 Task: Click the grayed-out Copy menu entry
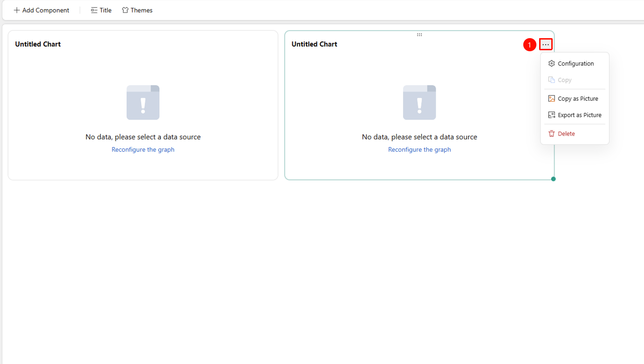click(x=575, y=80)
